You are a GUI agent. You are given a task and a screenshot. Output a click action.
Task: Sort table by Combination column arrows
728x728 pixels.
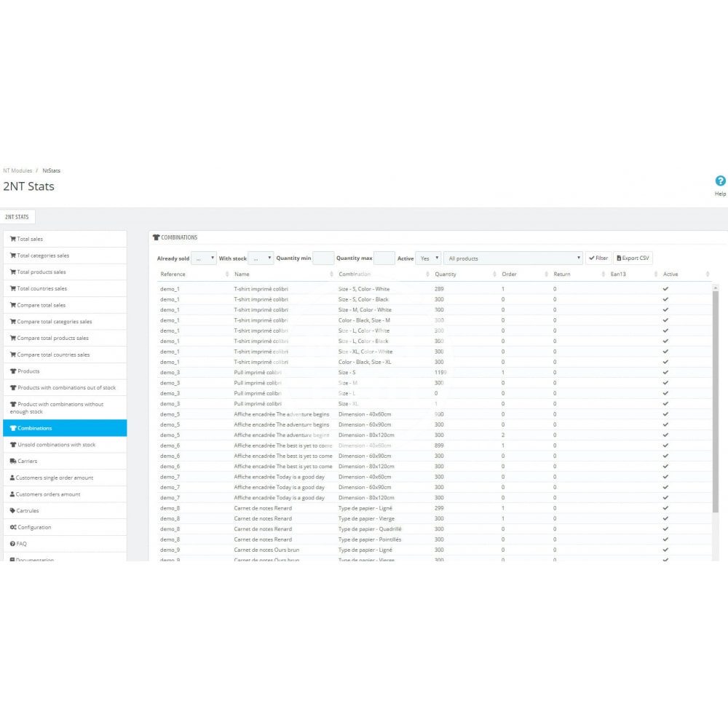427,274
